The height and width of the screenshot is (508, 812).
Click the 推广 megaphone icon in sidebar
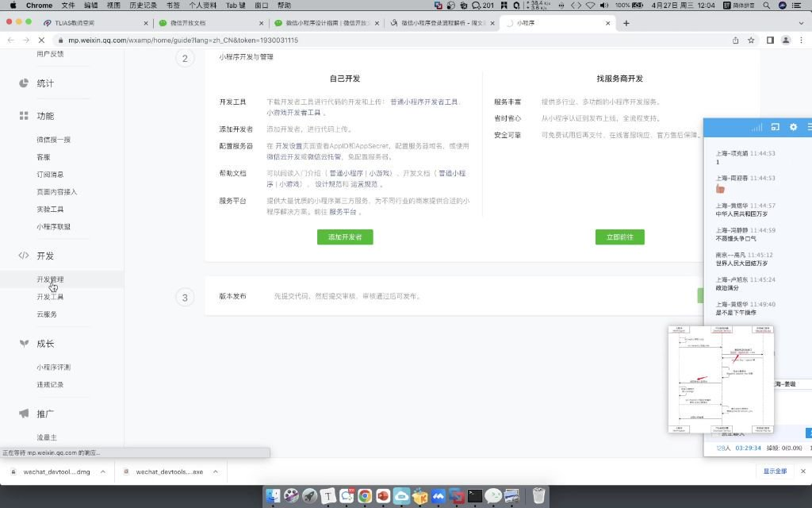click(24, 413)
